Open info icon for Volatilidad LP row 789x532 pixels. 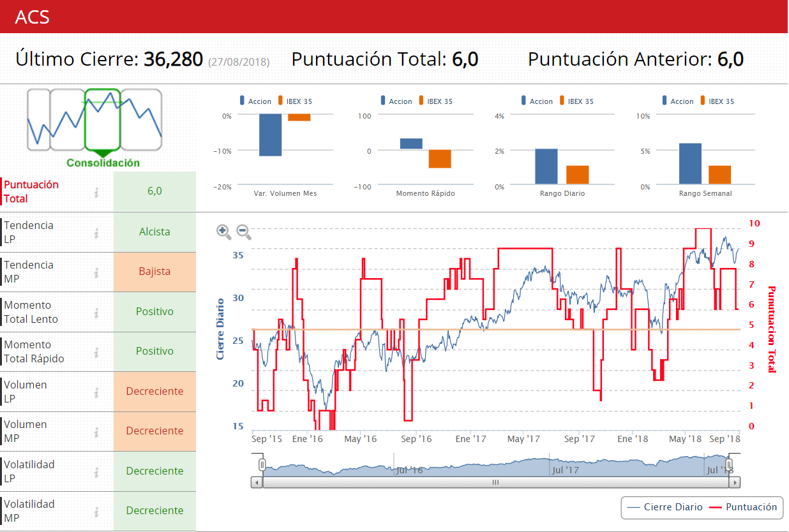pos(96,472)
